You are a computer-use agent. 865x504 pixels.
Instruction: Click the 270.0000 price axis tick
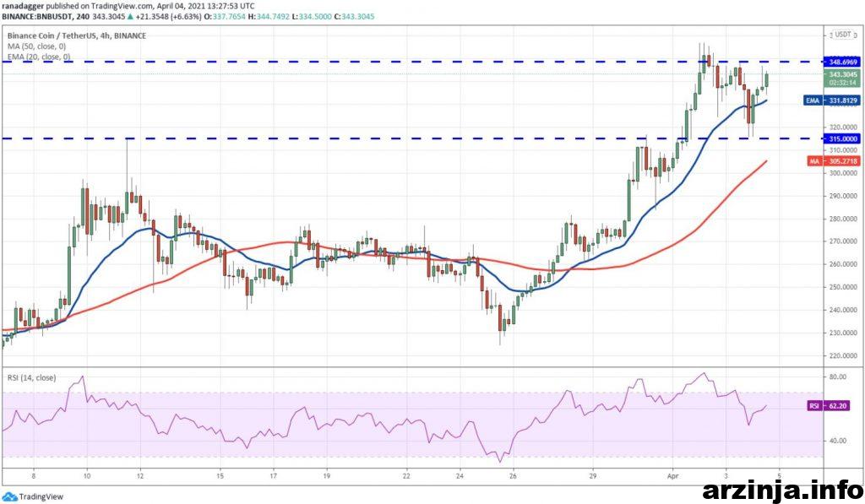842,241
